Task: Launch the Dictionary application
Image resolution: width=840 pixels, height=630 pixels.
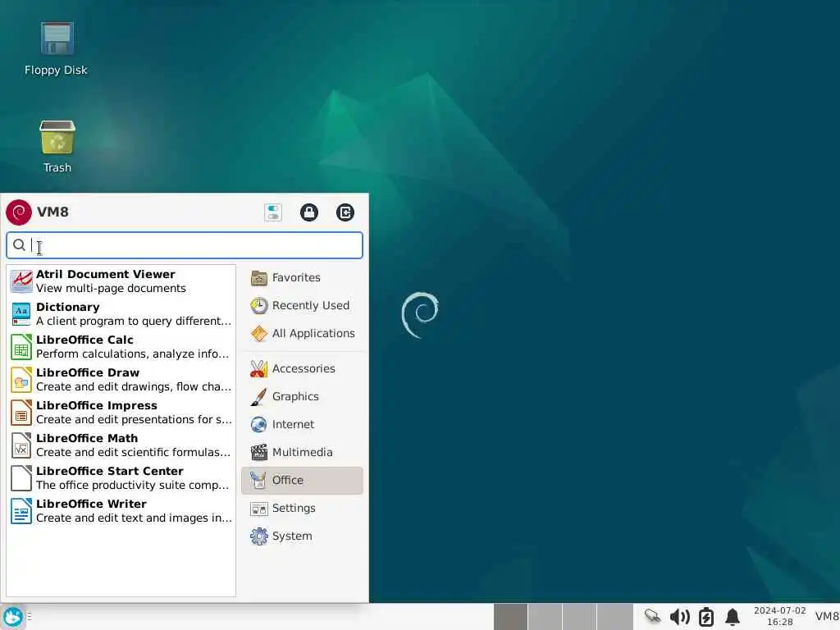Action: point(121,314)
